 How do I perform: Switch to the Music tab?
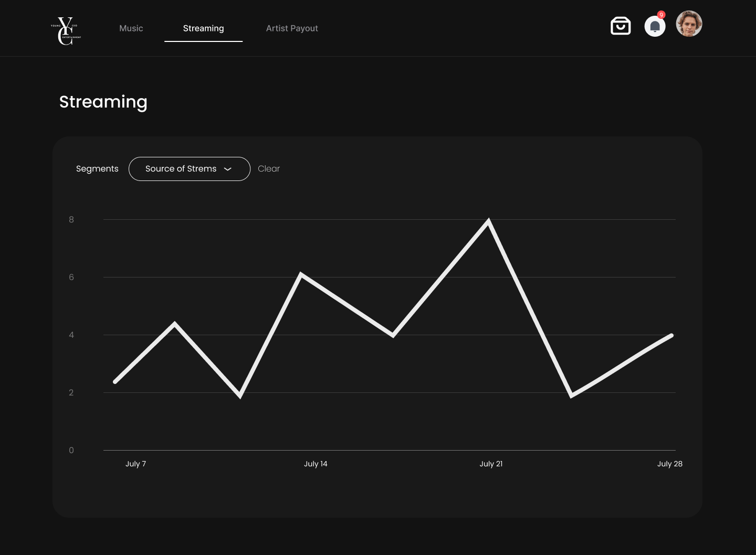tap(131, 28)
